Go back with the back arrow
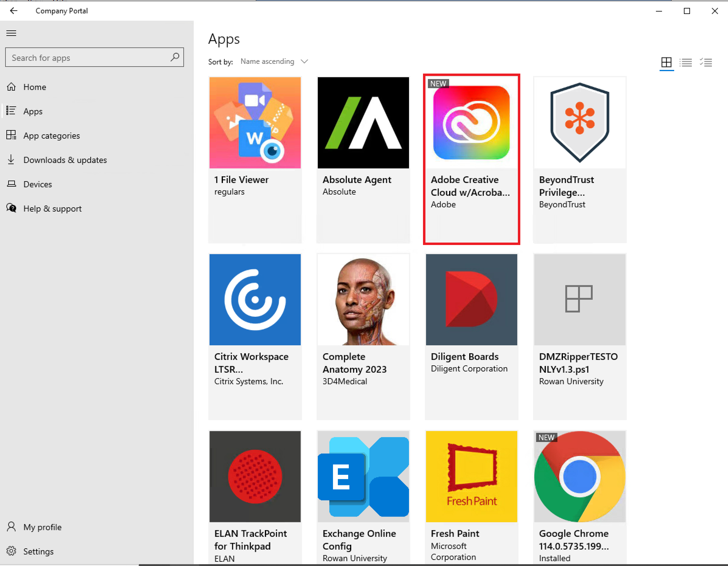Viewport: 728px width, 566px height. (14, 11)
